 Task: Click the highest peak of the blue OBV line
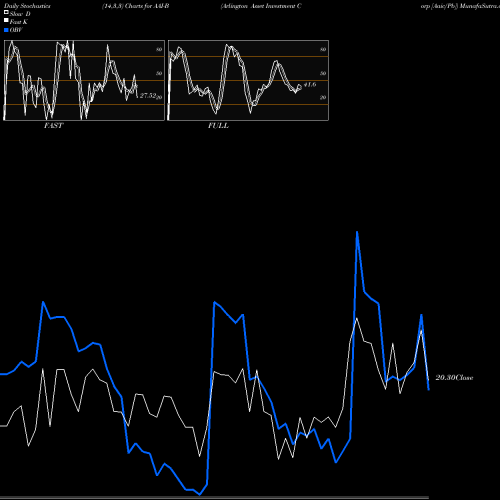[357, 232]
